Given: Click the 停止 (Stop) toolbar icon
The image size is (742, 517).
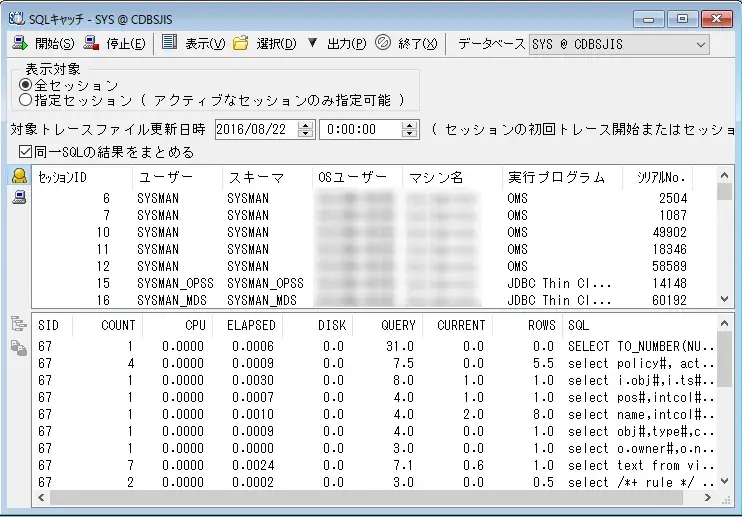Looking at the screenshot, I should point(92,43).
